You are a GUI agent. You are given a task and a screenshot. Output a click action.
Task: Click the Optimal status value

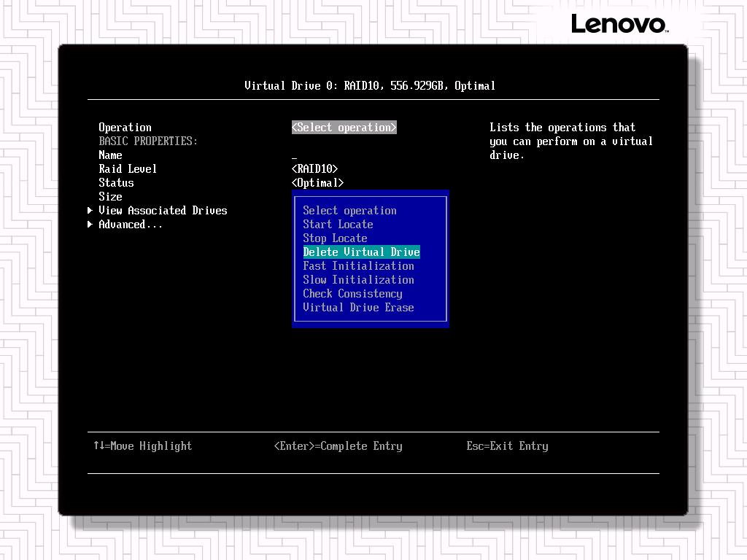click(317, 183)
